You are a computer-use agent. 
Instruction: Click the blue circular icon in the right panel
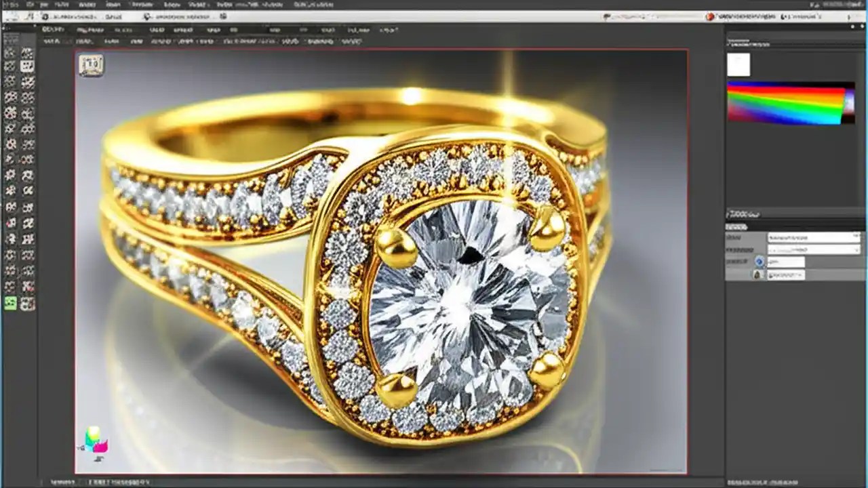pos(760,262)
